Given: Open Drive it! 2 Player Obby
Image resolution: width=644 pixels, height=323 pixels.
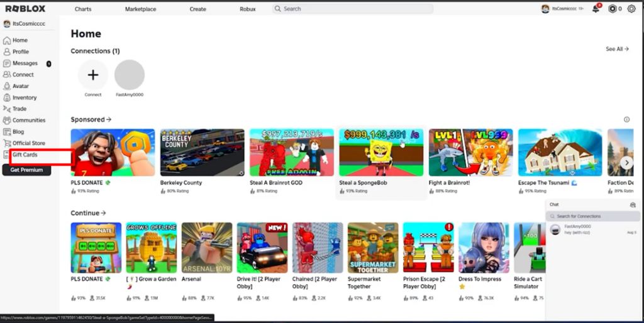Looking at the screenshot, I should (262, 248).
